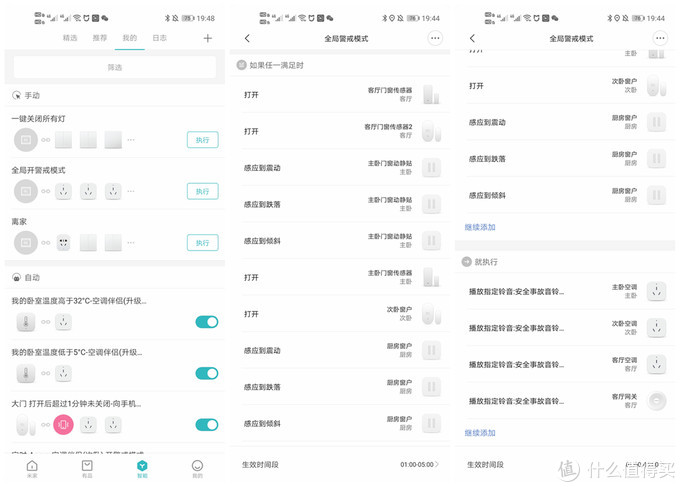The image size is (680, 487).
Task: Click 继续添加 link above the 就执行 section
Action: (x=480, y=227)
